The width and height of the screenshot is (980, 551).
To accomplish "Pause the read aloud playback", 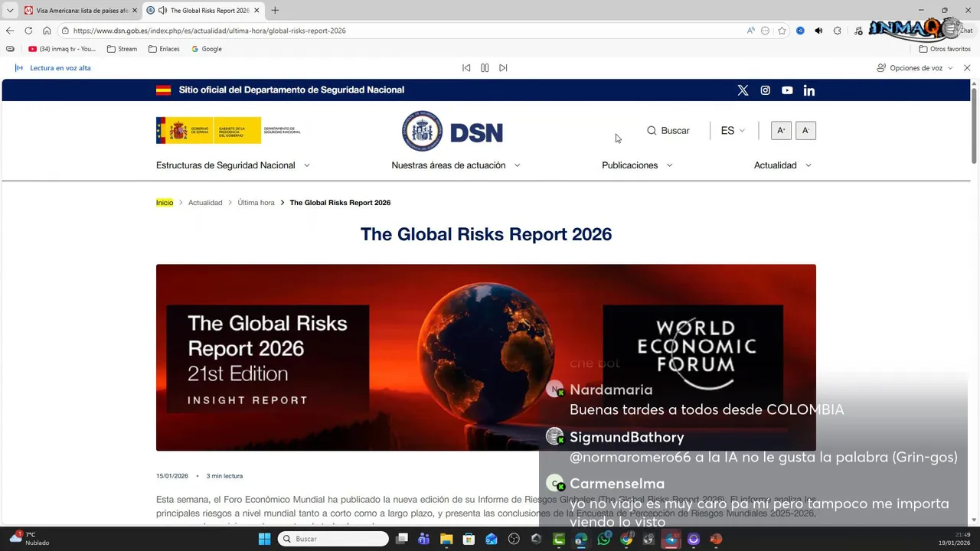I will pyautogui.click(x=485, y=68).
